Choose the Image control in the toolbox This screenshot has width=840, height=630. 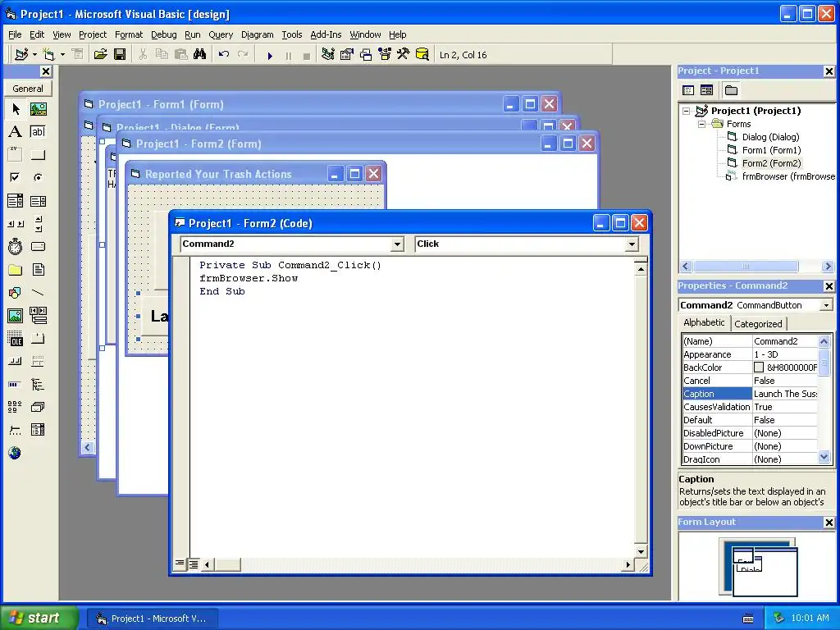pos(15,316)
